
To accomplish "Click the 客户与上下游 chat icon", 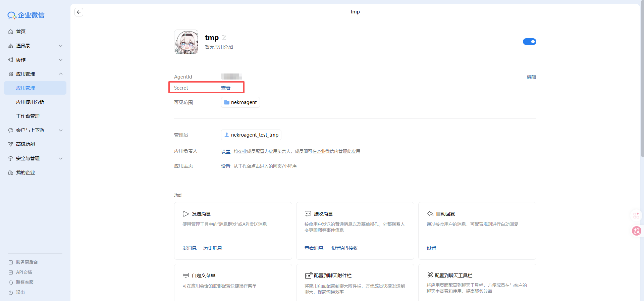I will 11,130.
